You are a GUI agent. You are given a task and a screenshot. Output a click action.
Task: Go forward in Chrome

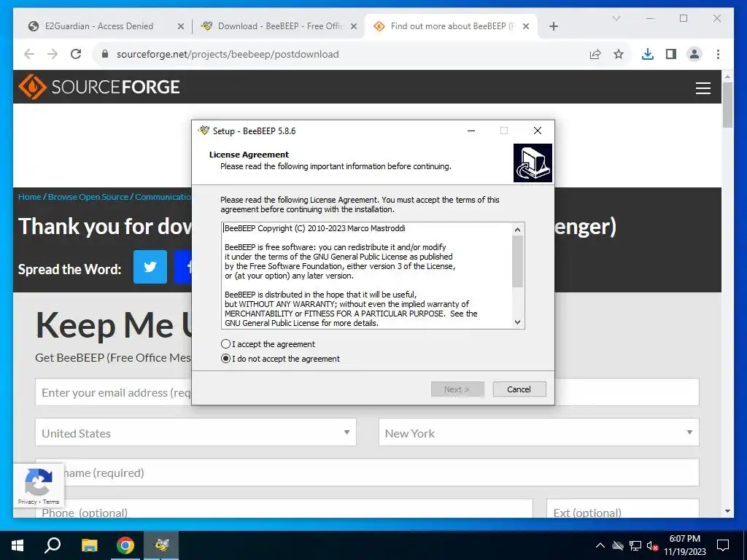tap(53, 54)
